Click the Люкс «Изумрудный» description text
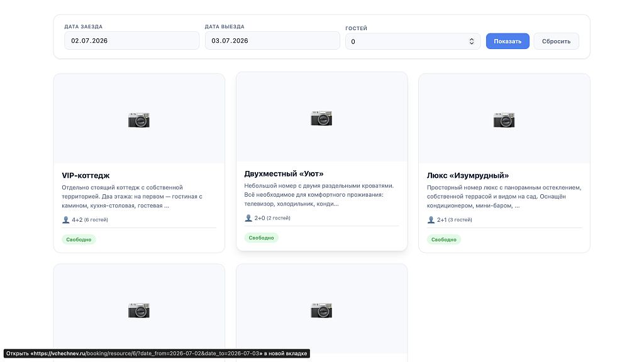The height and width of the screenshot is (362, 644). 504,197
